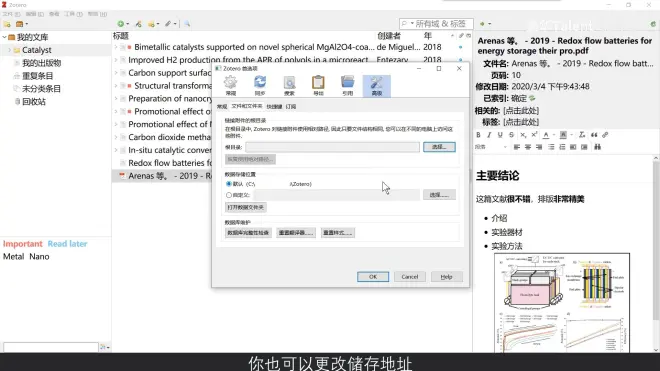This screenshot has height=371, width=660.
Task: Open the Advanced tools pane in preferences
Action: 377,85
